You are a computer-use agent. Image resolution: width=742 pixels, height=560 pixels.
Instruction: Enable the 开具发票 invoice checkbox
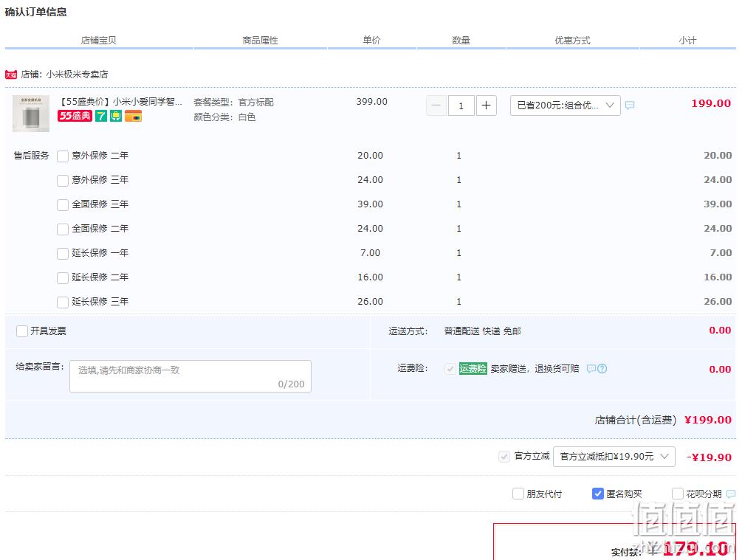pyautogui.click(x=21, y=331)
